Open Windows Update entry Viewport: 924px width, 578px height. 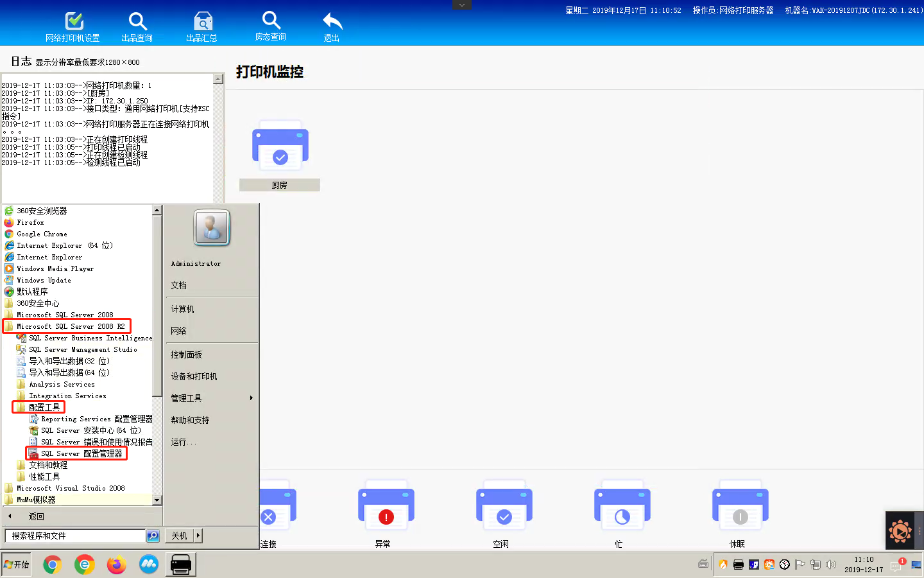pyautogui.click(x=44, y=280)
